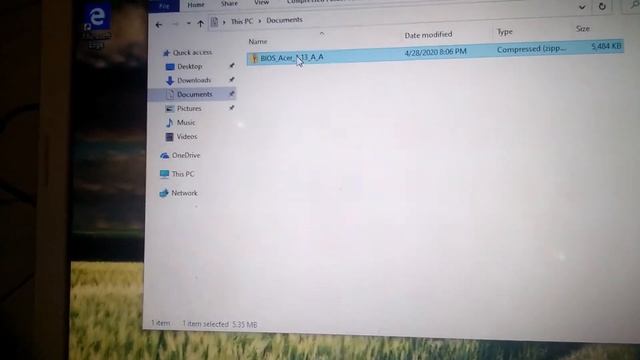Click the address bar folder icon

(x=214, y=22)
